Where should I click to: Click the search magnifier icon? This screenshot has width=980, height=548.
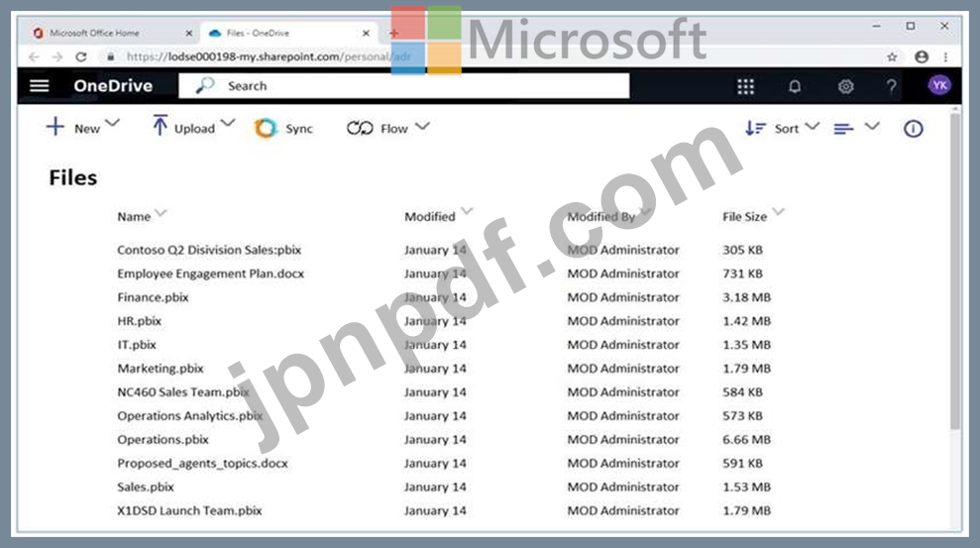click(x=205, y=85)
